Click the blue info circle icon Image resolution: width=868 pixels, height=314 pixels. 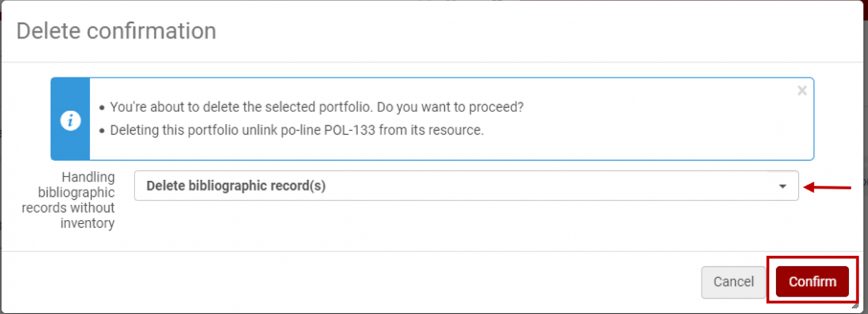pos(70,121)
